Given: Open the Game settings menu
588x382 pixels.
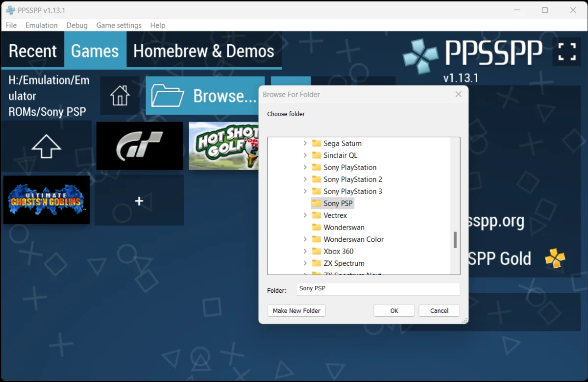Looking at the screenshot, I should [x=119, y=25].
